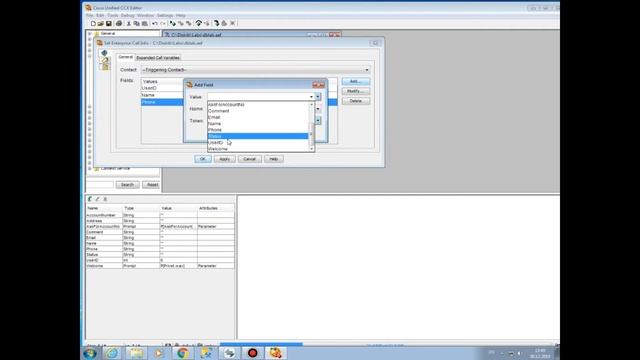Image resolution: width=640 pixels, height=360 pixels.
Task: Click the expression button beside the Value combo
Action: pyautogui.click(x=318, y=97)
